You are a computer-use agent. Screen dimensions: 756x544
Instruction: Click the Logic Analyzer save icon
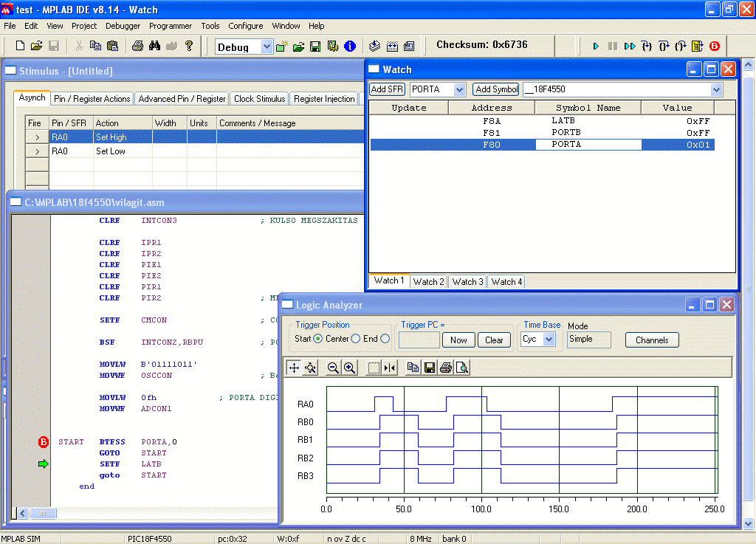pos(429,368)
